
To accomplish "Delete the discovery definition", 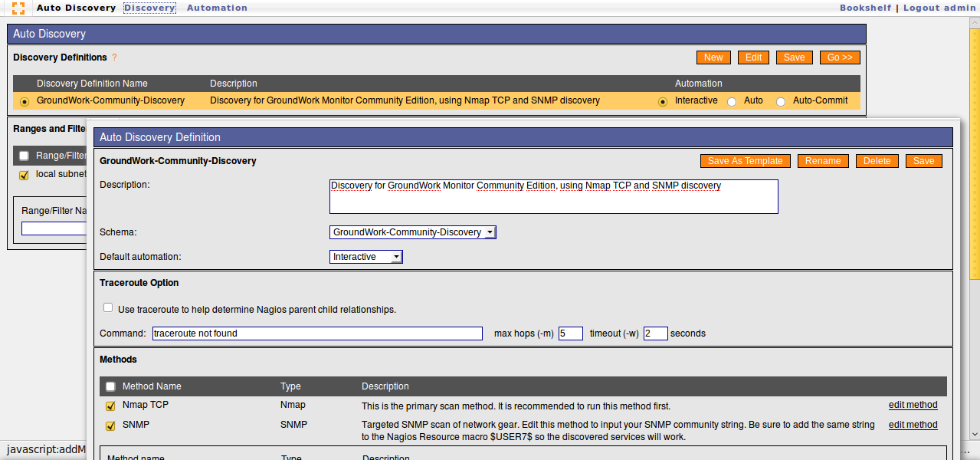I will click(877, 161).
